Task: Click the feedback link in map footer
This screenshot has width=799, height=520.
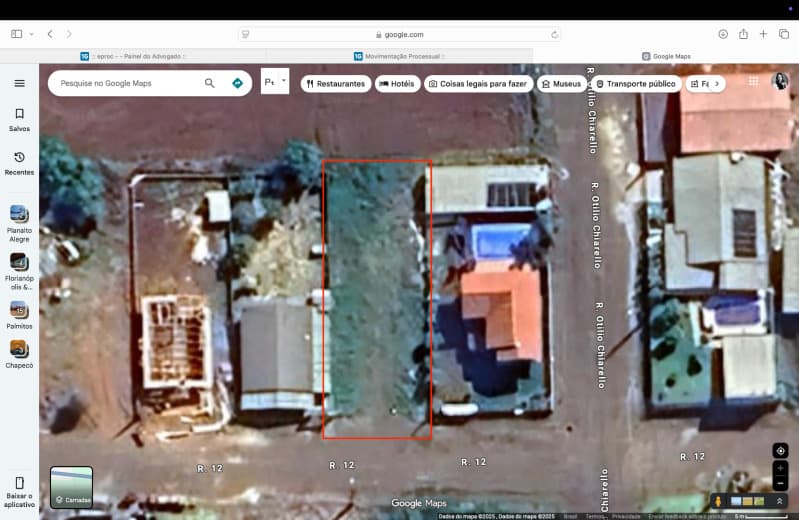Action: [687, 516]
